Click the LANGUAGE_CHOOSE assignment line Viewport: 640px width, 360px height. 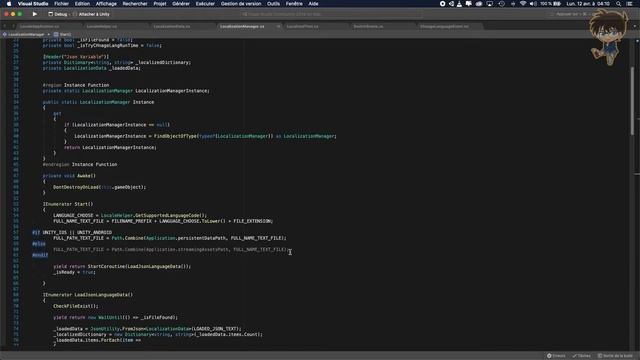(x=130, y=216)
